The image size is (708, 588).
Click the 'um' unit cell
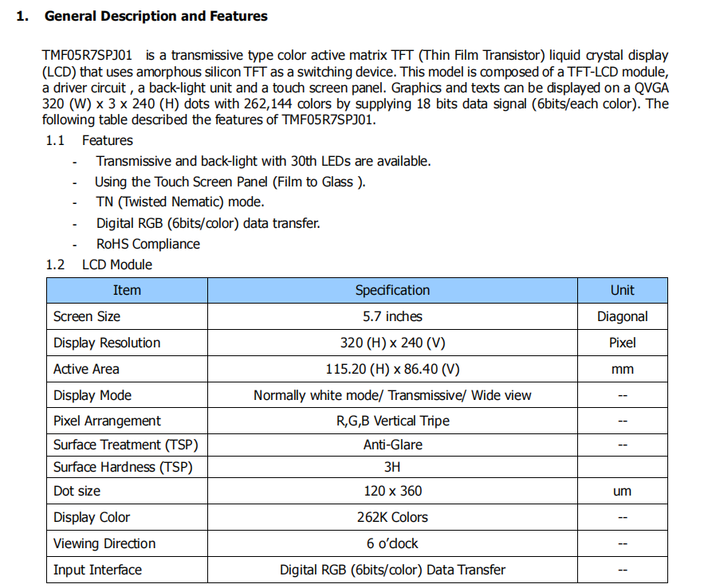pos(622,491)
